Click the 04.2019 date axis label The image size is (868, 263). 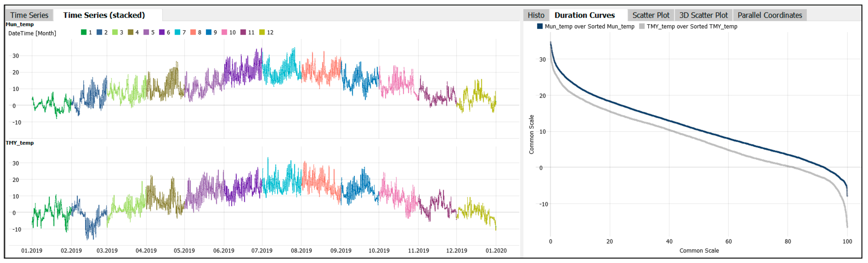click(146, 251)
